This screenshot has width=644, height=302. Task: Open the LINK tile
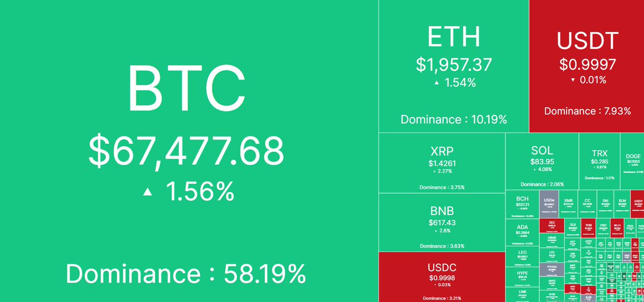tap(522, 294)
